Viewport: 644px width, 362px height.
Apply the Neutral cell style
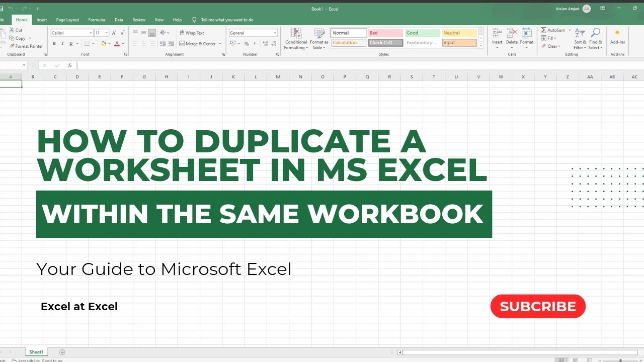pos(459,33)
